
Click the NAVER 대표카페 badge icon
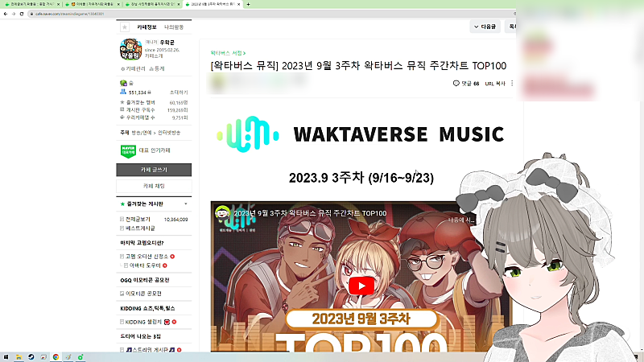click(128, 150)
